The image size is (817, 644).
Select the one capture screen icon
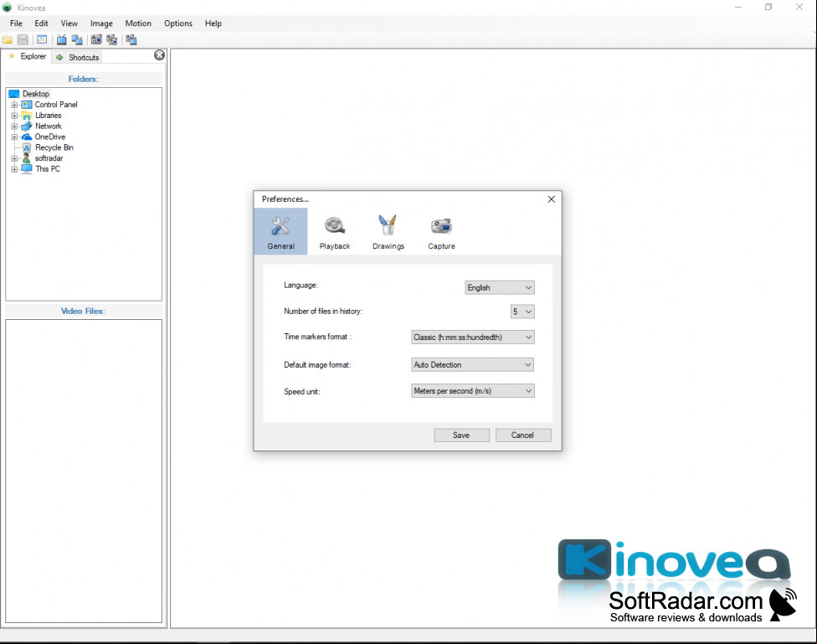(96, 39)
